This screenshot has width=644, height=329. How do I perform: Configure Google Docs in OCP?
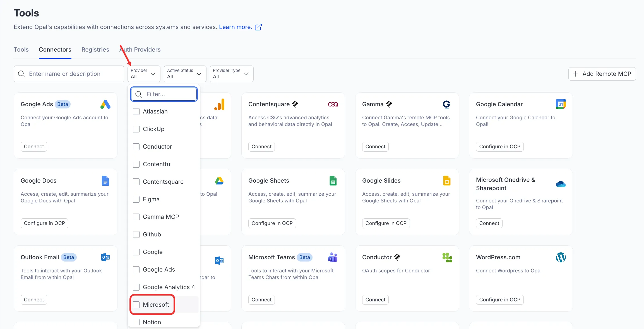(x=44, y=223)
